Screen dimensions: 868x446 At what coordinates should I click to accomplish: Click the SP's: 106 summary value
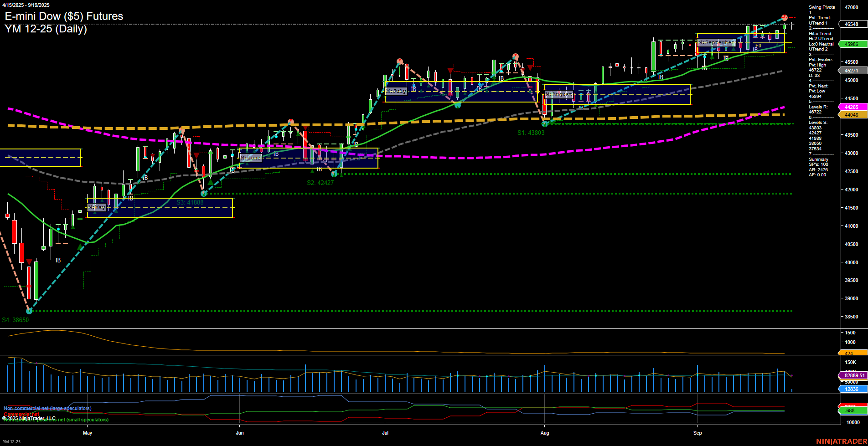[x=818, y=164]
